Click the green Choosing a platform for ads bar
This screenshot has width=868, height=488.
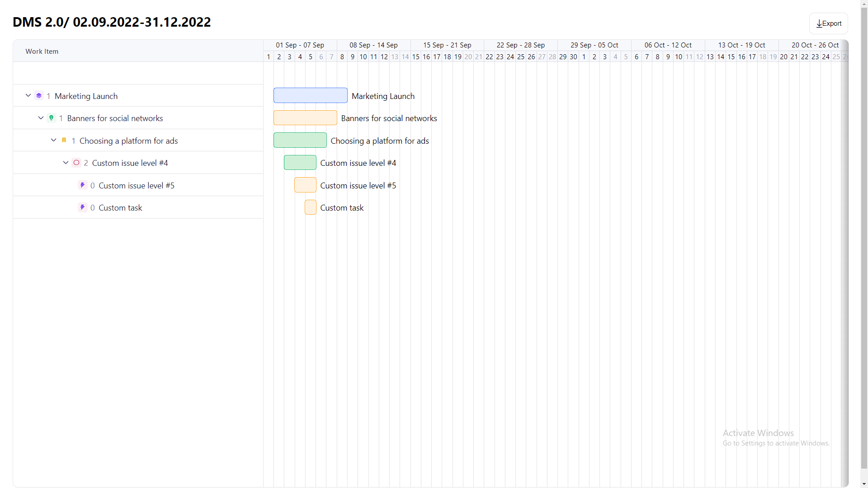coord(300,140)
